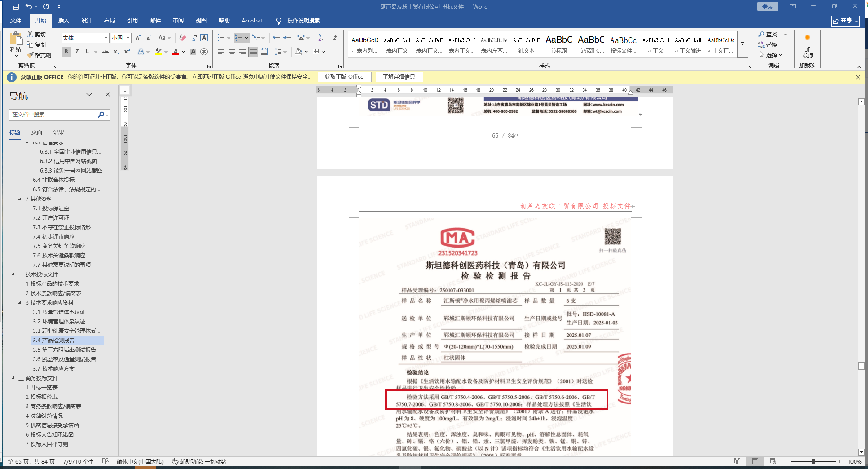Show paragraph marks with the pilcrow icon

coord(335,38)
